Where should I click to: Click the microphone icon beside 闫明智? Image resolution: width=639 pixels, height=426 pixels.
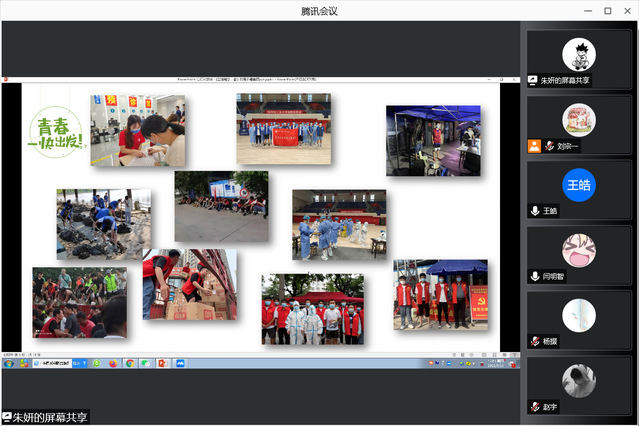(x=536, y=276)
